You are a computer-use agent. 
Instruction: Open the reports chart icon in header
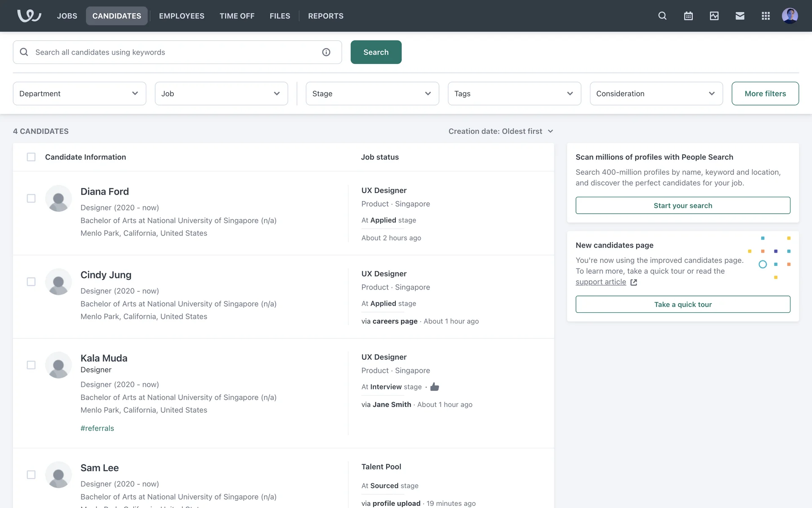714,16
